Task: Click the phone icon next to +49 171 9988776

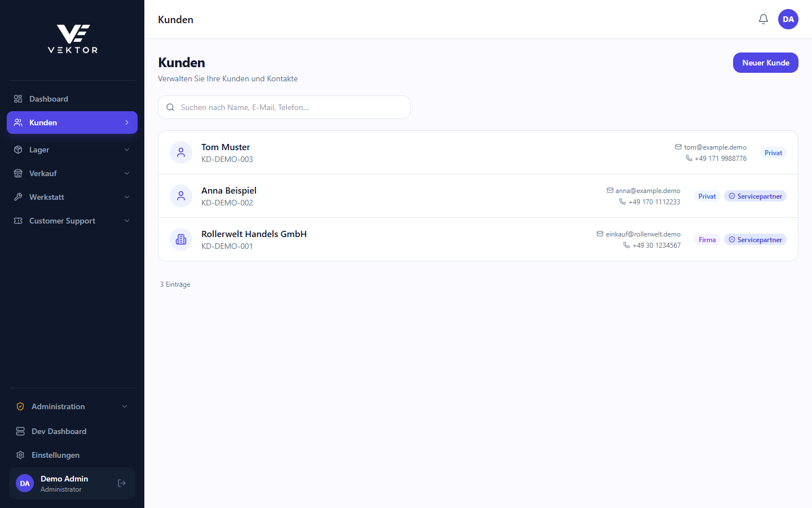Action: coord(689,158)
